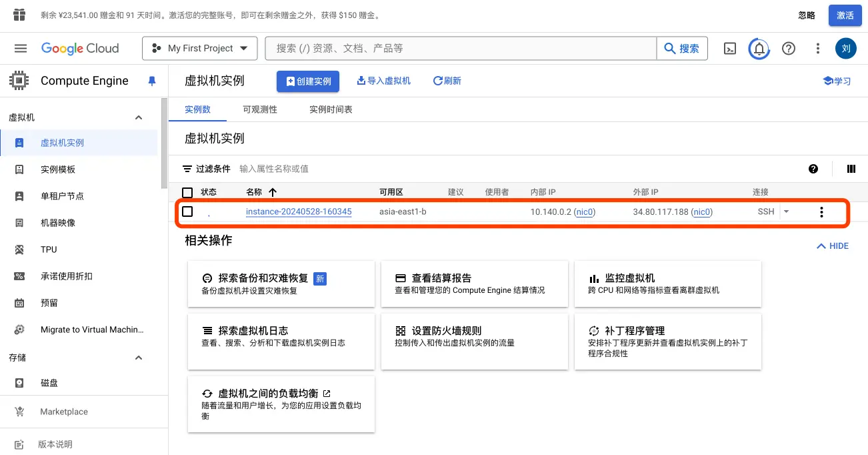Open the 虚拟机之间的负载均衡 card

[x=281, y=404]
